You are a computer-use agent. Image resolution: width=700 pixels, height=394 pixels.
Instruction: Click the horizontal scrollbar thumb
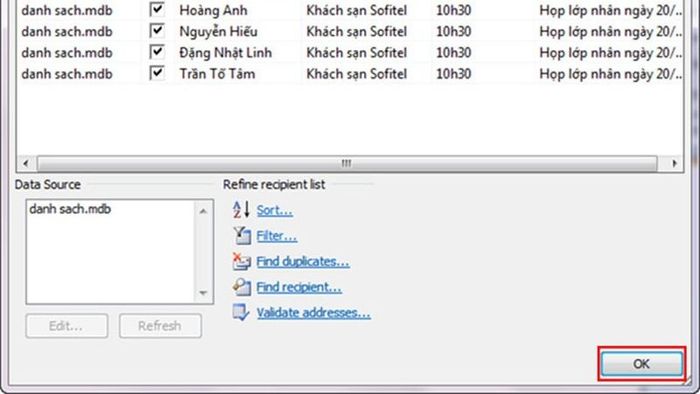pos(347,163)
